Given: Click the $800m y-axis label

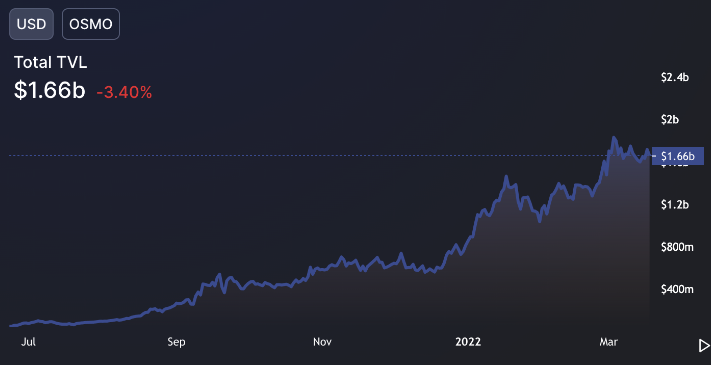Looking at the screenshot, I should 677,247.
